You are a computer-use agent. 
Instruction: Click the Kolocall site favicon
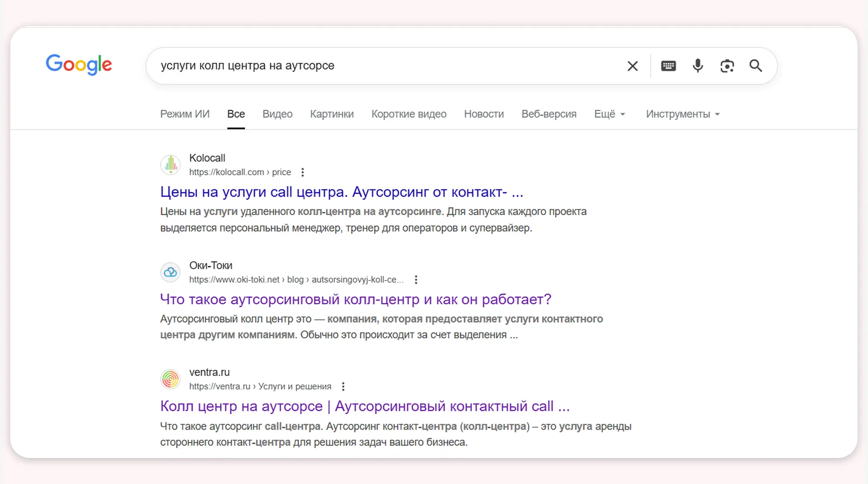[170, 164]
